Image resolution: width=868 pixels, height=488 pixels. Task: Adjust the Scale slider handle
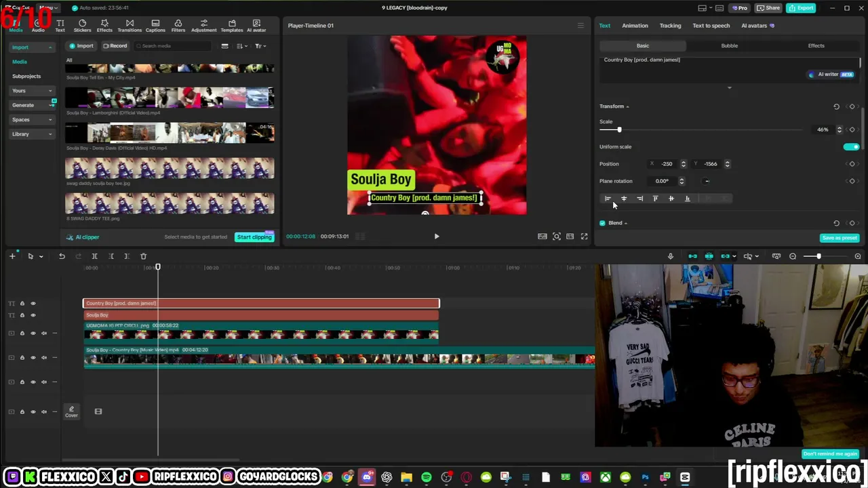(619, 129)
